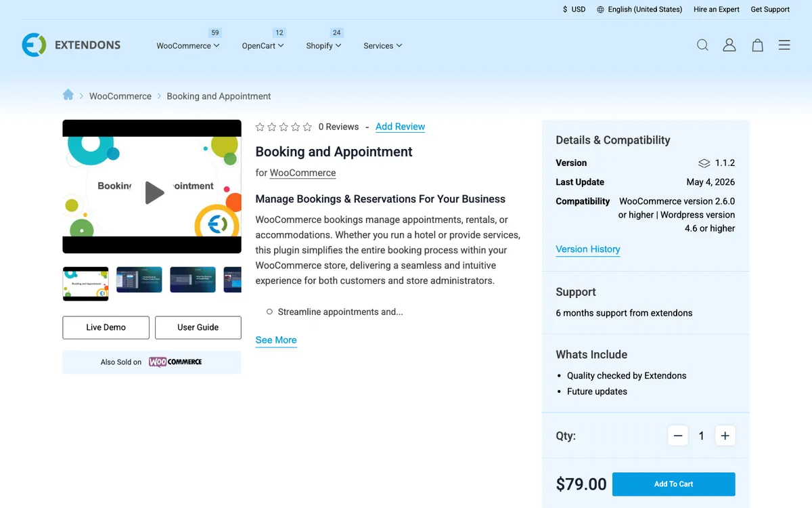Select the second gallery thumbnail

[139, 280]
